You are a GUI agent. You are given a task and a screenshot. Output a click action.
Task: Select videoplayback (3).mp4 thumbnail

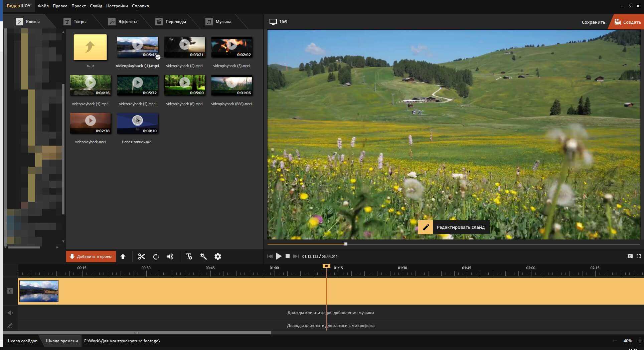pyautogui.click(x=231, y=47)
